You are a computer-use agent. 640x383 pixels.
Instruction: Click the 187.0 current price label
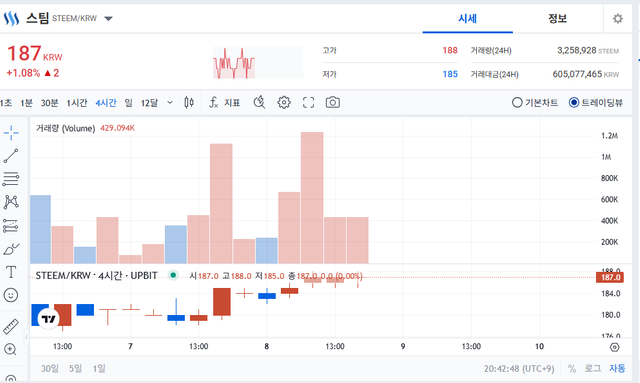[x=611, y=278]
